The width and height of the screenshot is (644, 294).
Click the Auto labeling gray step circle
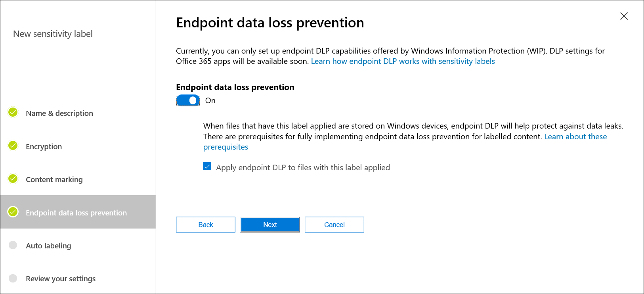(13, 245)
